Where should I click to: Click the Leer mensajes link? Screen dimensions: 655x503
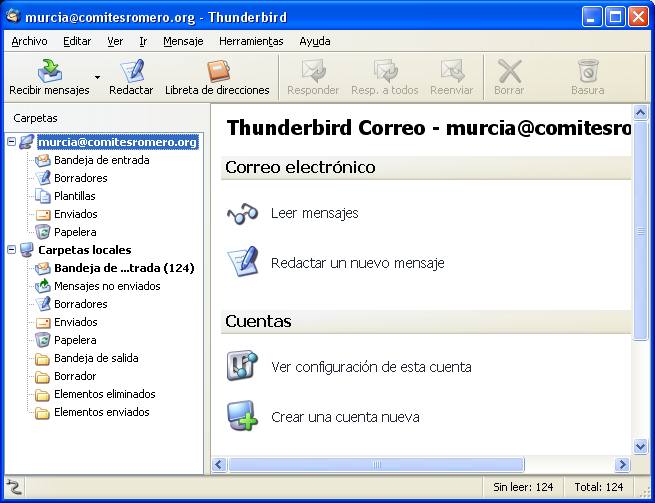(314, 213)
